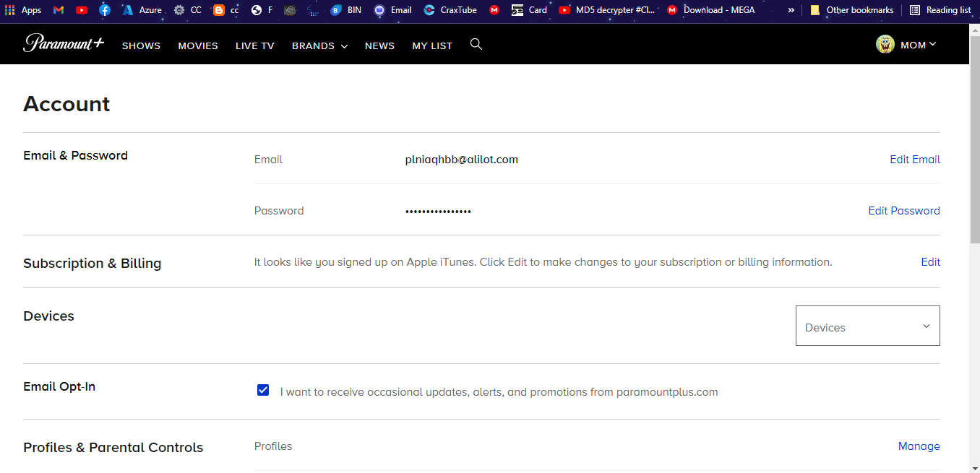Click the masked password dots
This screenshot has height=473, width=980.
[438, 211]
